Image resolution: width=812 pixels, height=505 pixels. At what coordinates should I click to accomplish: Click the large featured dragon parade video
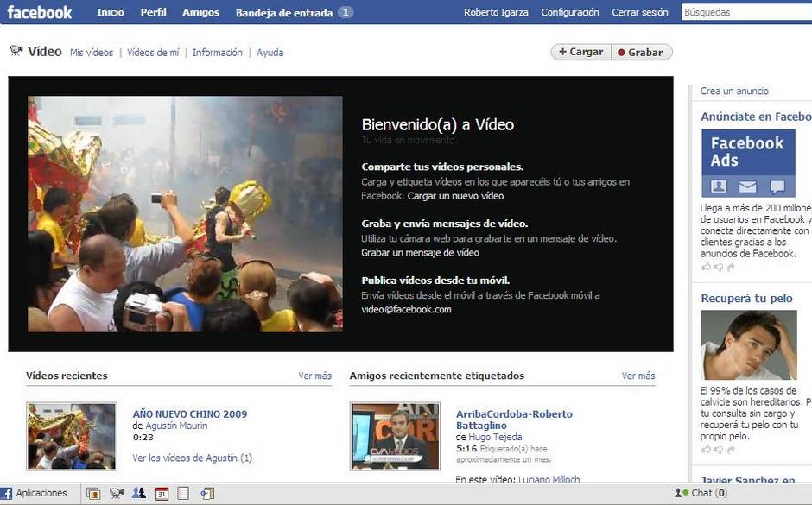click(x=185, y=214)
